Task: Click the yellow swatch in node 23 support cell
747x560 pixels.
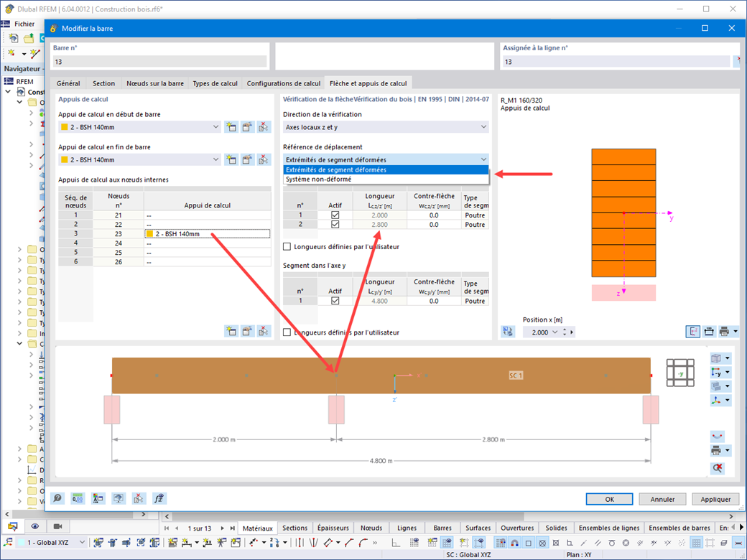Action: click(149, 234)
